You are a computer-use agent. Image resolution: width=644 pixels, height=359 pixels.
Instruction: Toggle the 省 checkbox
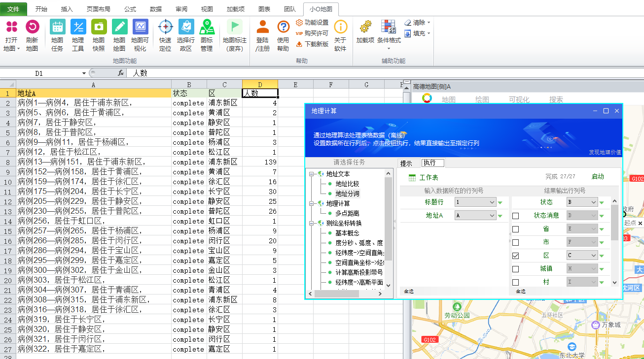point(515,229)
